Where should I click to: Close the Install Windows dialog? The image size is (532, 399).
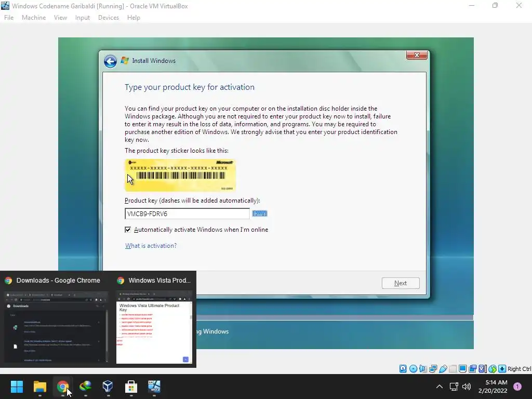[417, 55]
